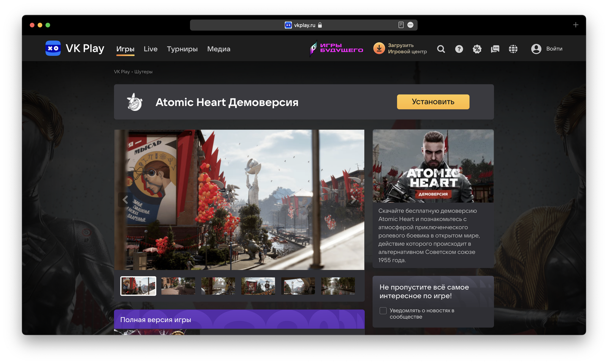608x364 pixels.
Task: Click the VK Play logo icon
Action: (53, 48)
